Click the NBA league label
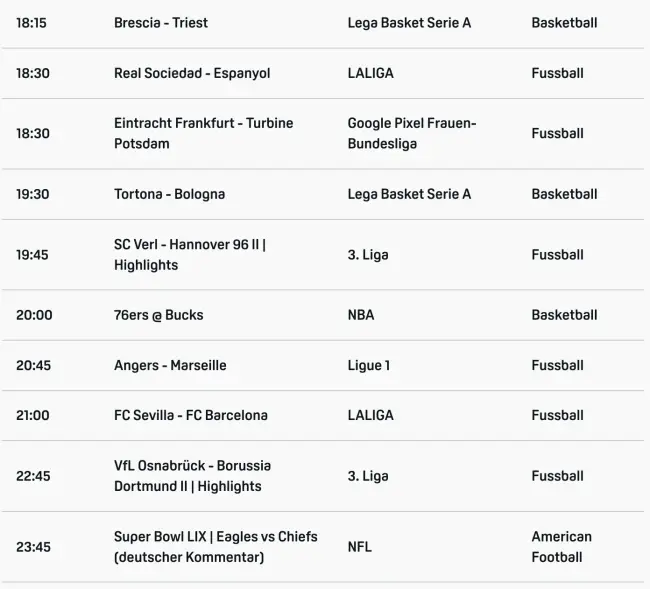650x589 pixels. click(x=361, y=315)
